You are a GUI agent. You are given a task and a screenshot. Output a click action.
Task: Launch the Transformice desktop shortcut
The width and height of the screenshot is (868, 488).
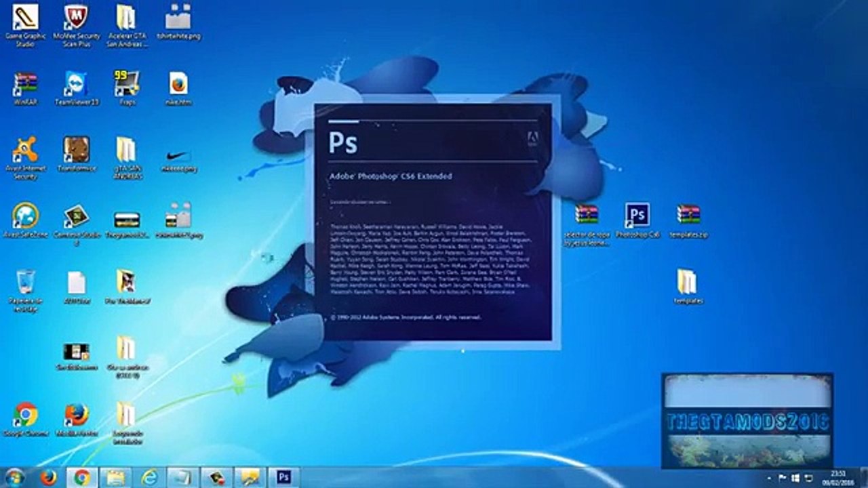click(x=76, y=155)
